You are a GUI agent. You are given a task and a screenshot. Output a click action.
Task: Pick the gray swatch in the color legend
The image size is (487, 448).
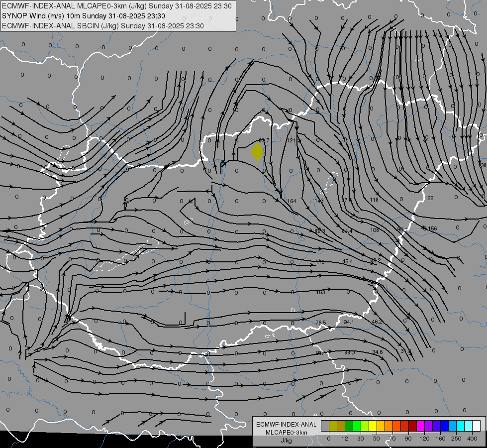[325, 426]
